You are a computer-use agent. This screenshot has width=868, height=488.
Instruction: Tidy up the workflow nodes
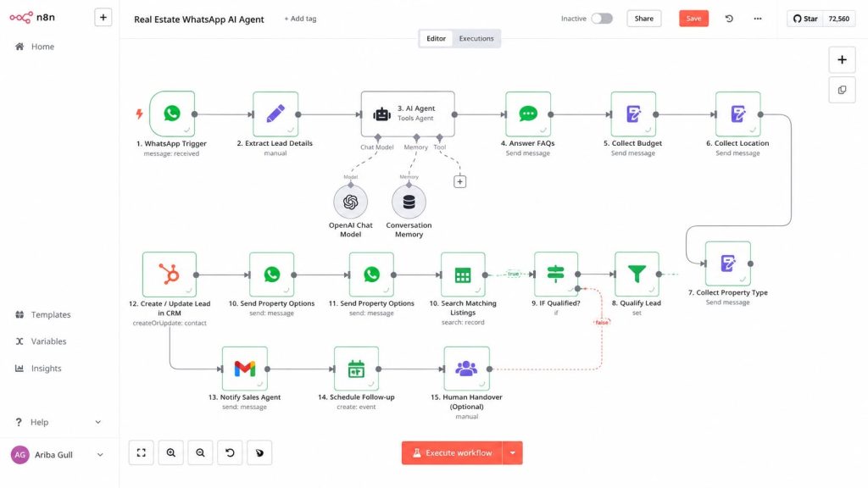259,452
